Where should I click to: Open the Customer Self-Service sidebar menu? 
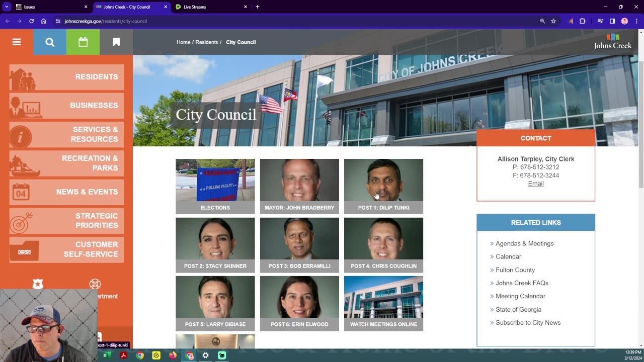coord(66,249)
